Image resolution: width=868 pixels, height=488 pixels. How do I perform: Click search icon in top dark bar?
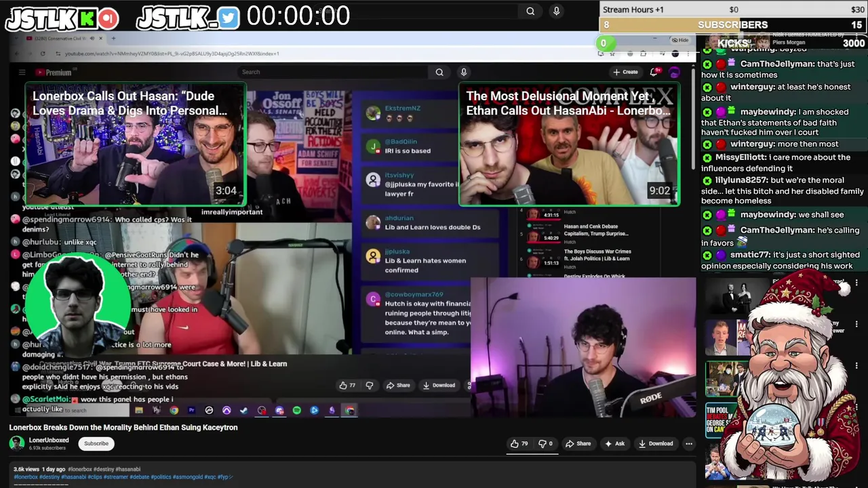(530, 11)
